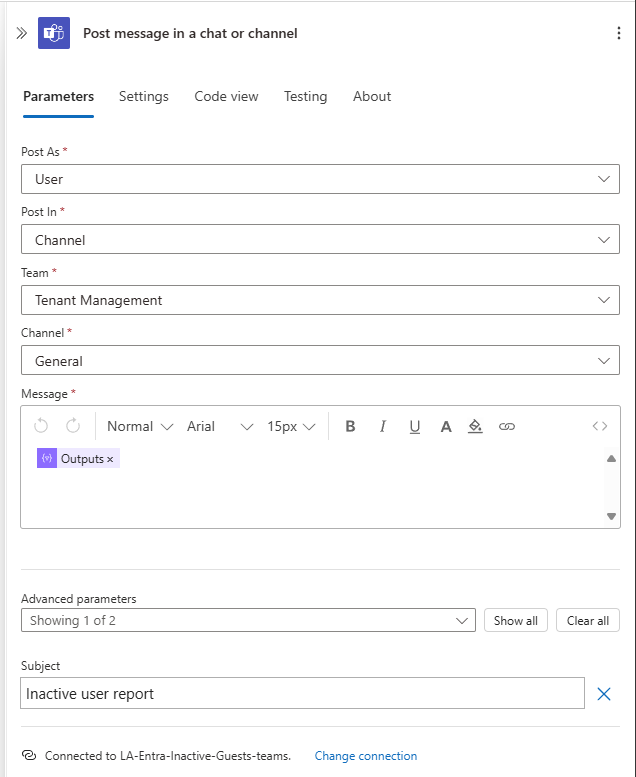
Task: Collapse the panel with the double-chevron icon
Action: (21, 33)
